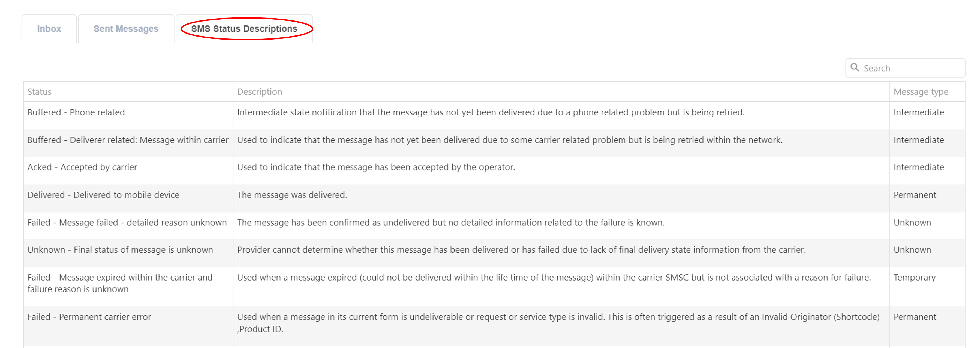Click the Description column header
980x348 pixels.
[x=260, y=92]
